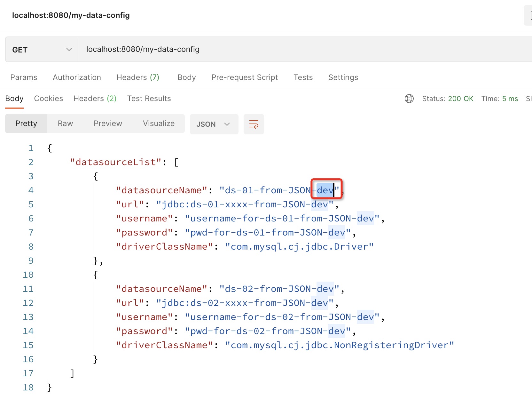The image size is (532, 400).
Task: Click the globe network information icon
Action: point(409,99)
